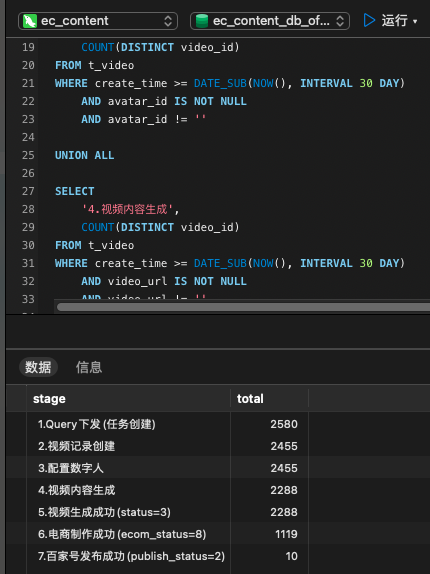Click "AND avatar_id != ''" on line 23

(143, 119)
